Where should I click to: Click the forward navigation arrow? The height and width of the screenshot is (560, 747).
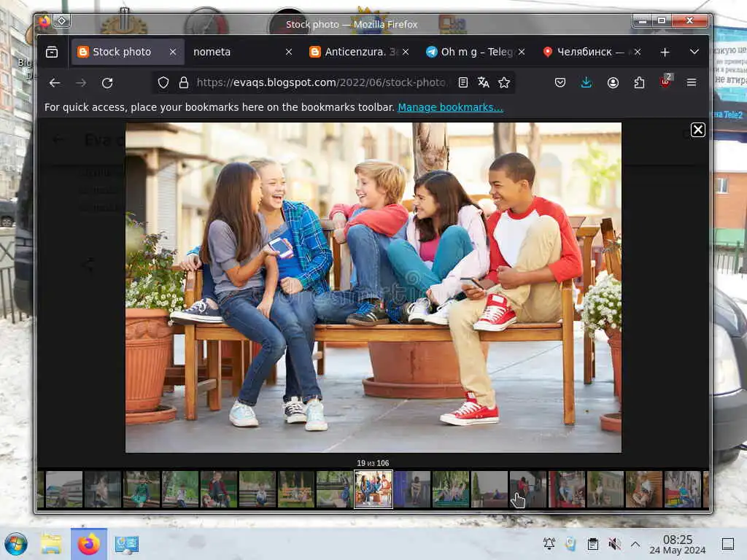(81, 83)
